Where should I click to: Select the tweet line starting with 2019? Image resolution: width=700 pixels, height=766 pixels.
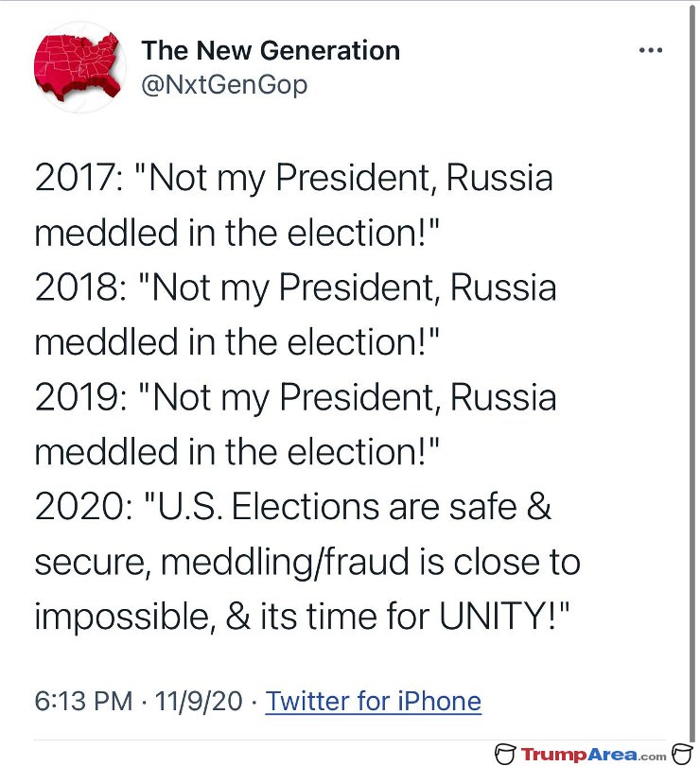(x=295, y=397)
